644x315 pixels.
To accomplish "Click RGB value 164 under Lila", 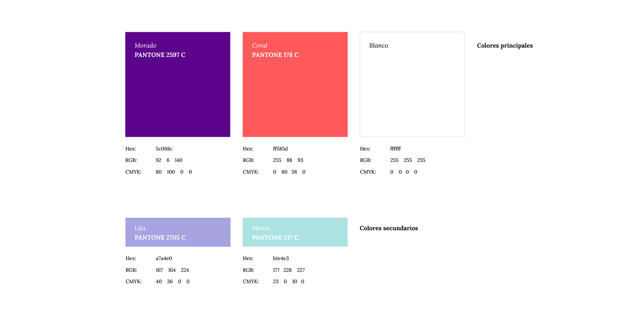I will coord(172,270).
